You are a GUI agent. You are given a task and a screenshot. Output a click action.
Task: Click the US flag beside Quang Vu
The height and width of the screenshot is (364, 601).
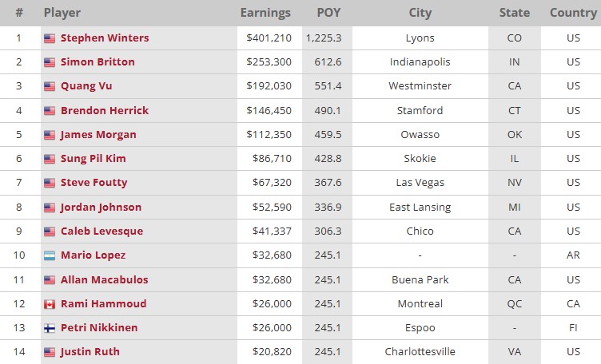(x=50, y=86)
